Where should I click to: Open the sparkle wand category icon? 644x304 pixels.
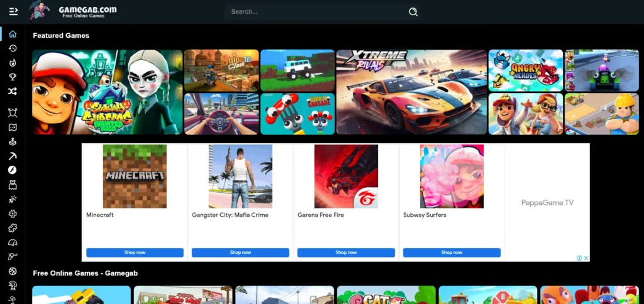point(13,199)
